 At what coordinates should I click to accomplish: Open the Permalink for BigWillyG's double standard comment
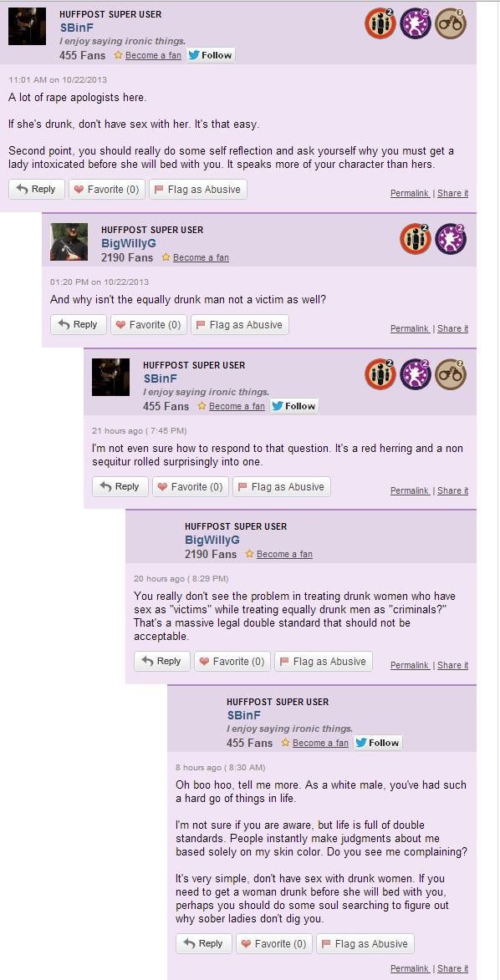pos(410,666)
